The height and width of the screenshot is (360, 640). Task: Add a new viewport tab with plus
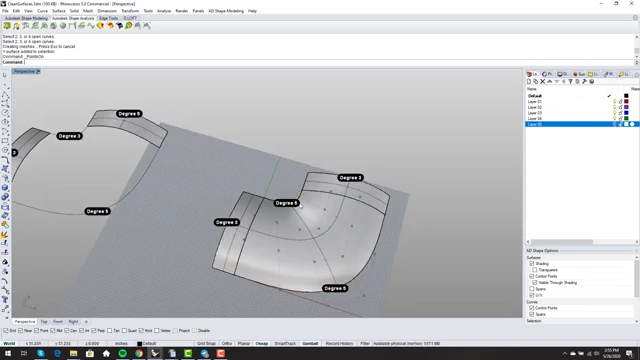pyautogui.click(x=86, y=322)
